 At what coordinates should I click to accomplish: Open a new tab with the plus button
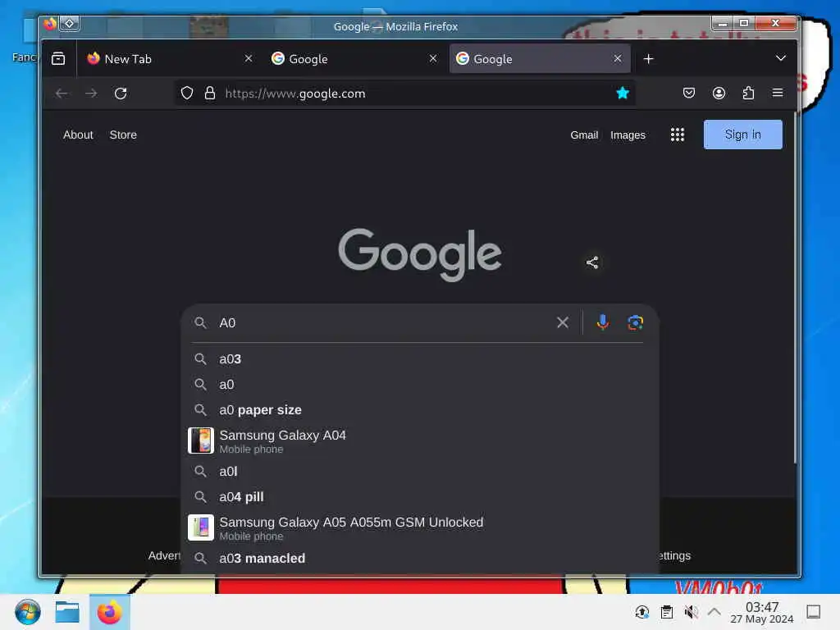coord(648,59)
